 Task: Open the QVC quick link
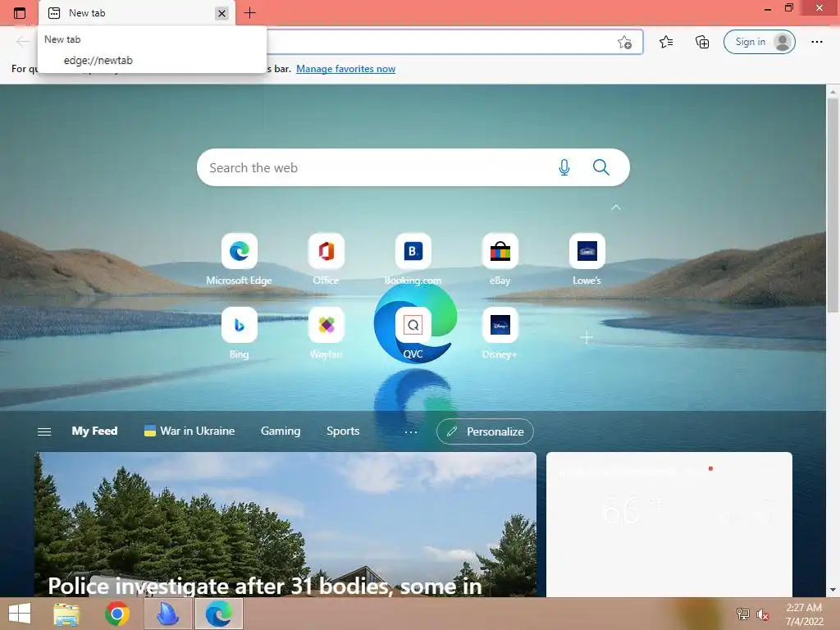click(413, 333)
